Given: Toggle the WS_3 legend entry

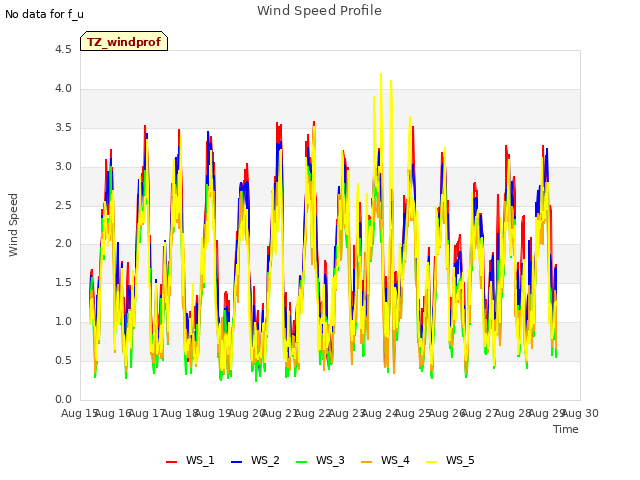Looking at the screenshot, I should click(x=320, y=460).
